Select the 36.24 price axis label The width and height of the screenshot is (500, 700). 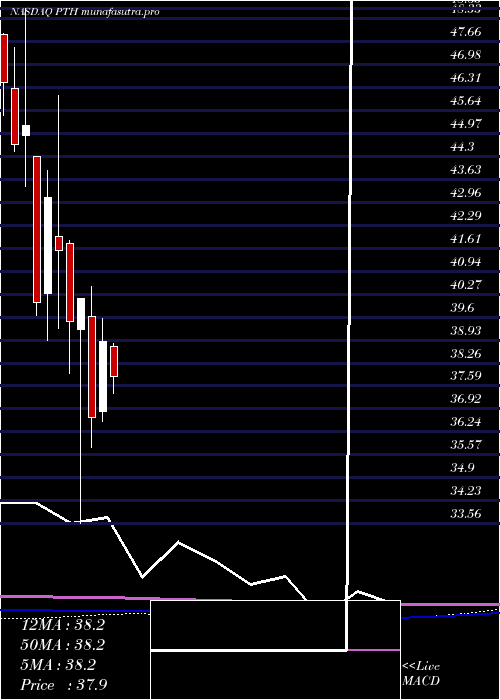point(466,421)
